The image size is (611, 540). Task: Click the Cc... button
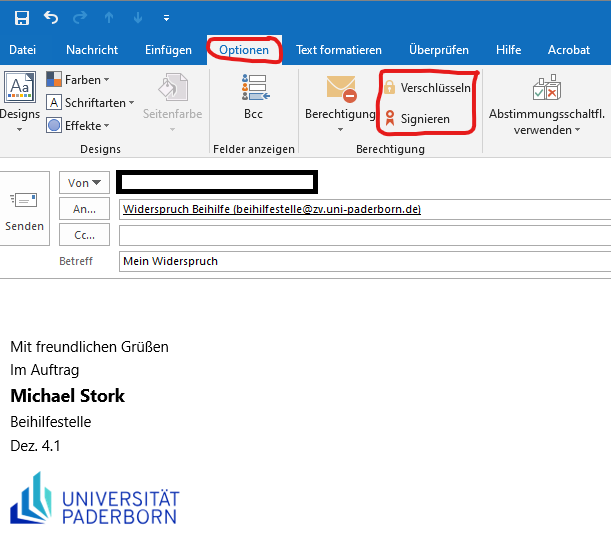tap(85, 235)
